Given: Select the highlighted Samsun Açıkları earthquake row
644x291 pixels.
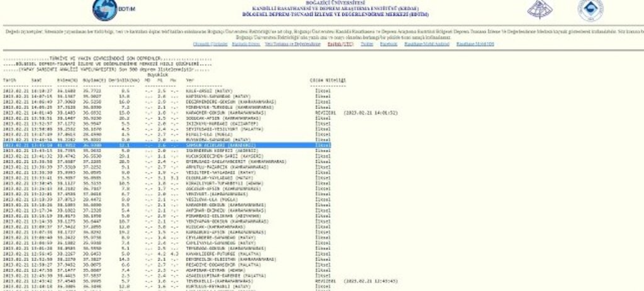Looking at the screenshot, I should 167,145.
